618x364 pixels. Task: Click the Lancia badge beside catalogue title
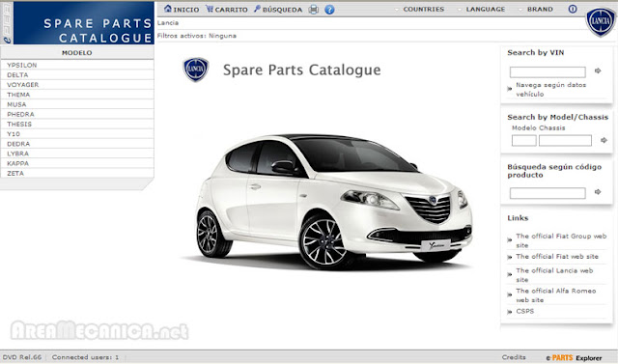(x=196, y=70)
